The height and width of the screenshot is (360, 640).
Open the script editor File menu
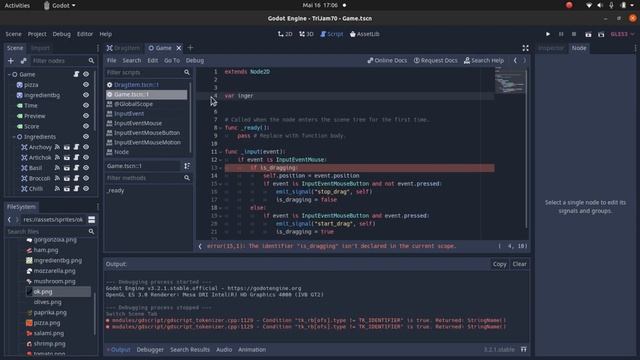coord(111,60)
